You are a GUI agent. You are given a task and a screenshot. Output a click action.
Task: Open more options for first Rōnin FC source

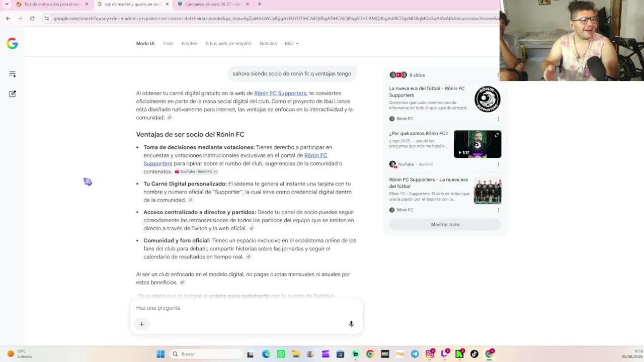498,119
